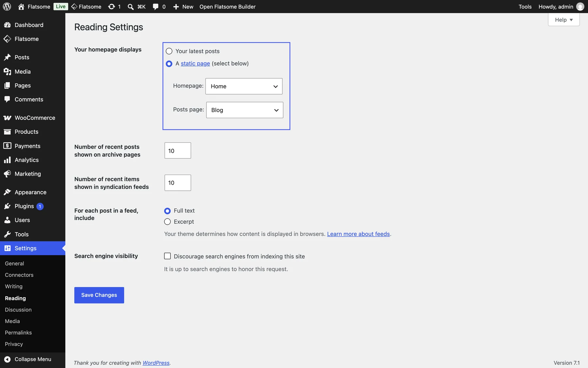Click the WordPress footer link
Screen dimensions: 588x368
click(156, 363)
